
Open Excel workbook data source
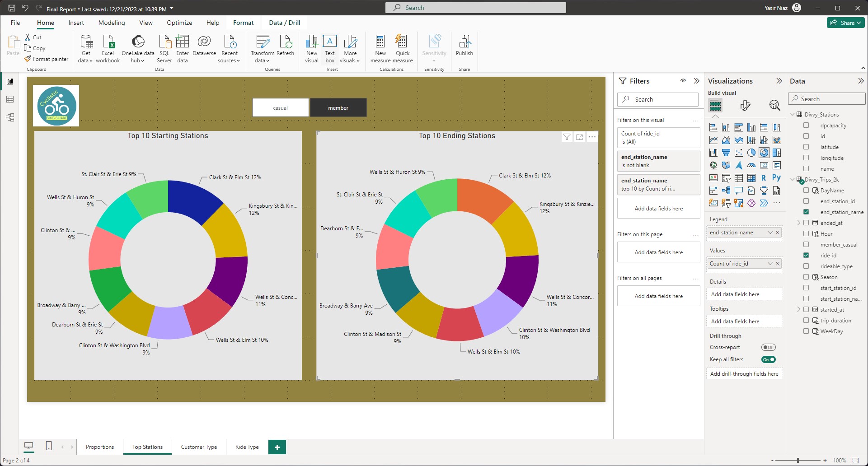(x=108, y=49)
